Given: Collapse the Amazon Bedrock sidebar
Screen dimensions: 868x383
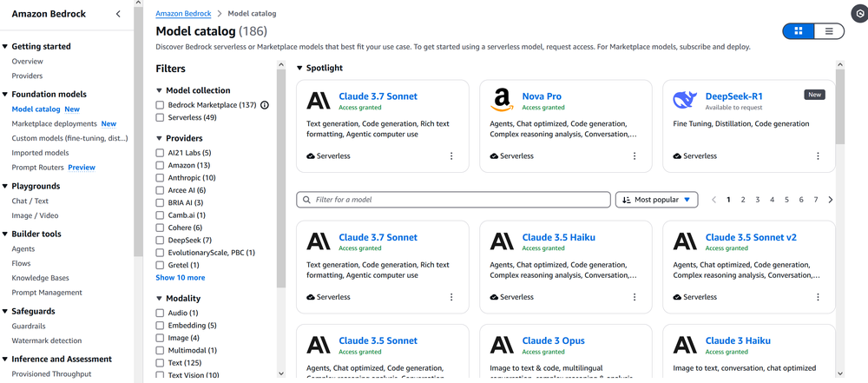Looking at the screenshot, I should click(118, 14).
